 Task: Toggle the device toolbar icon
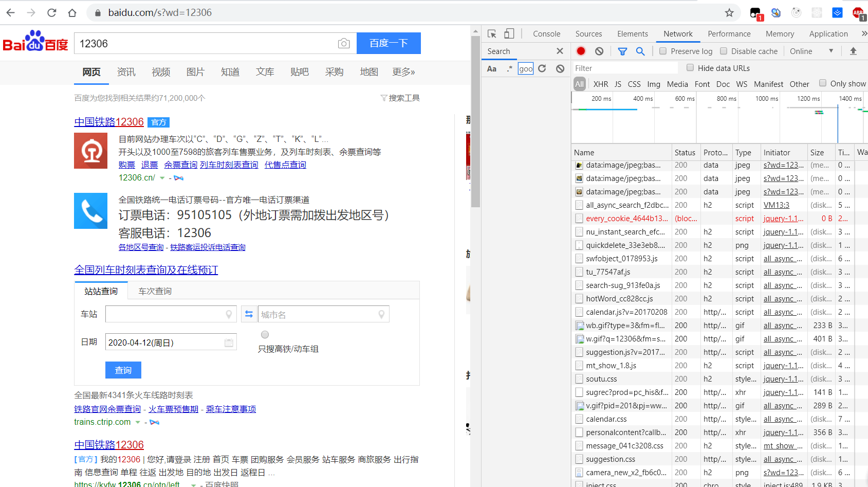point(509,34)
